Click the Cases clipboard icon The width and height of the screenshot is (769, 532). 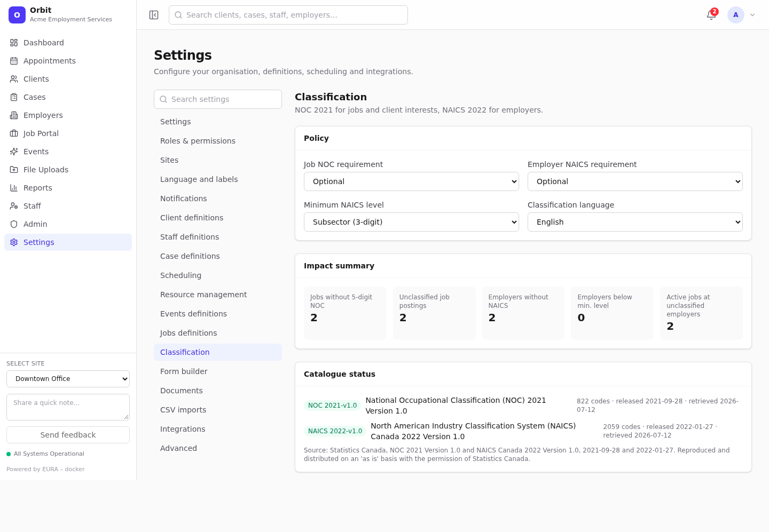click(x=14, y=97)
